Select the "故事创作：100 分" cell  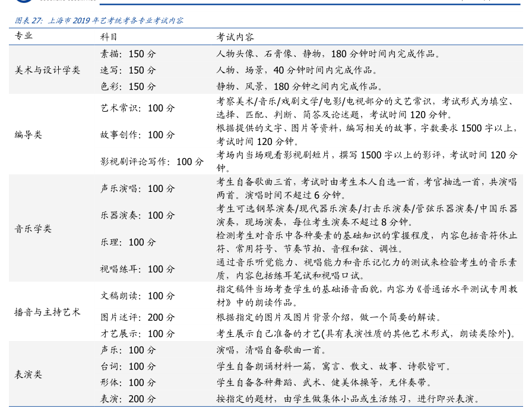coord(138,135)
